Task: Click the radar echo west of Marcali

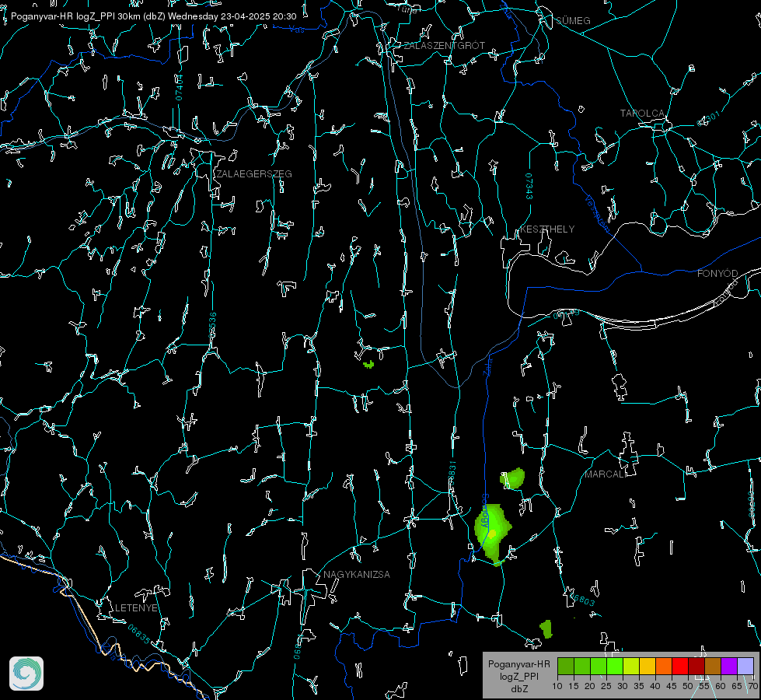Action: click(x=513, y=478)
